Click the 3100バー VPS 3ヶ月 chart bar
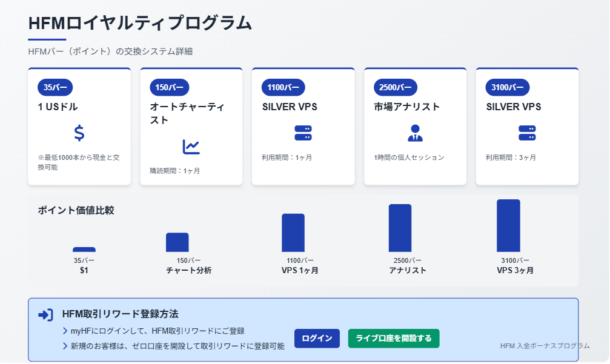 [508, 226]
